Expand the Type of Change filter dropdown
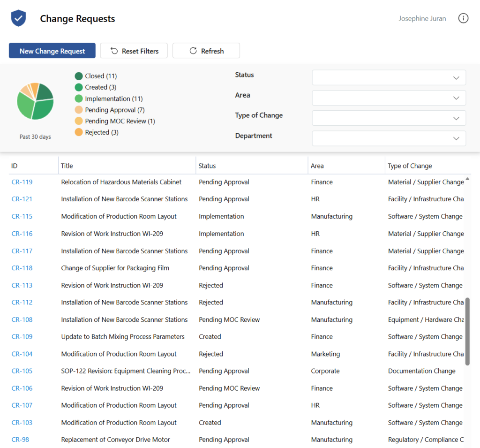This screenshot has width=480, height=448. [389, 118]
